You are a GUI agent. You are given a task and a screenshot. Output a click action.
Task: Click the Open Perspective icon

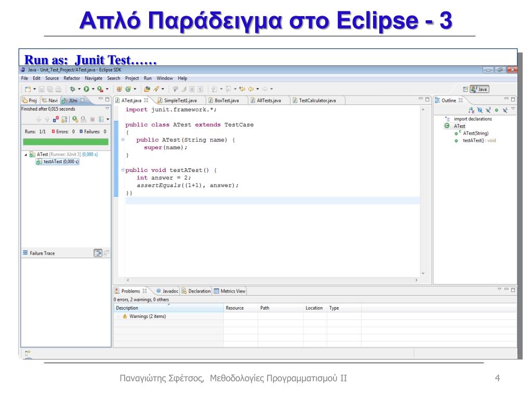point(465,89)
